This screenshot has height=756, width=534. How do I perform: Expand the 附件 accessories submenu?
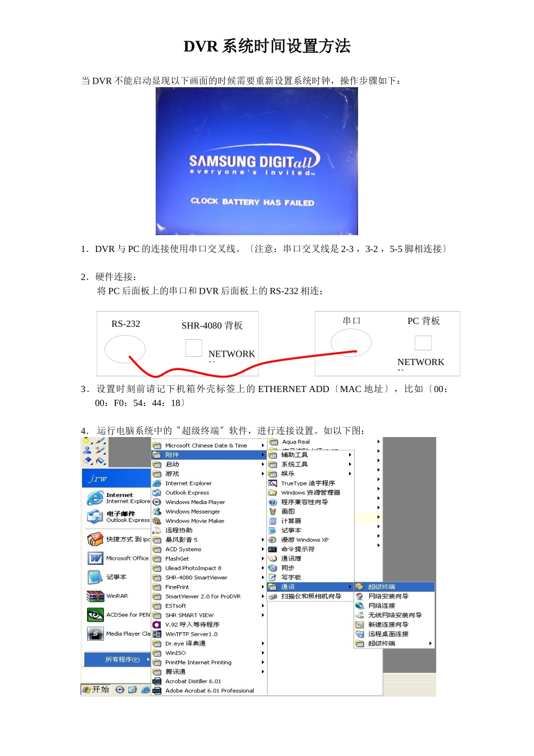point(209,454)
